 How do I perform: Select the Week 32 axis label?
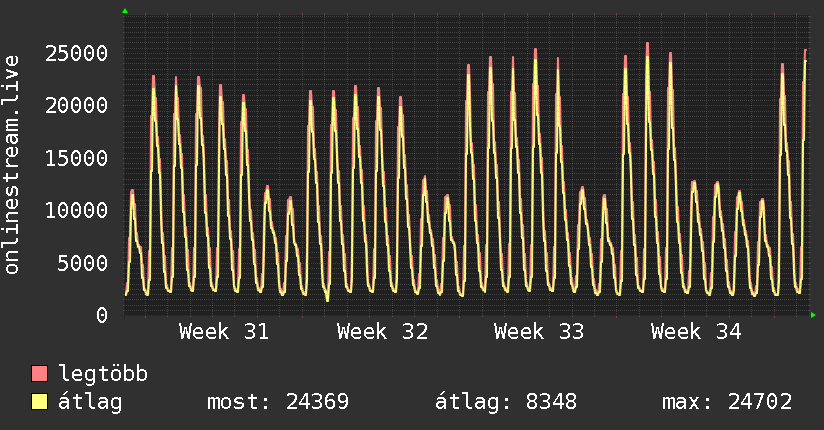click(383, 332)
